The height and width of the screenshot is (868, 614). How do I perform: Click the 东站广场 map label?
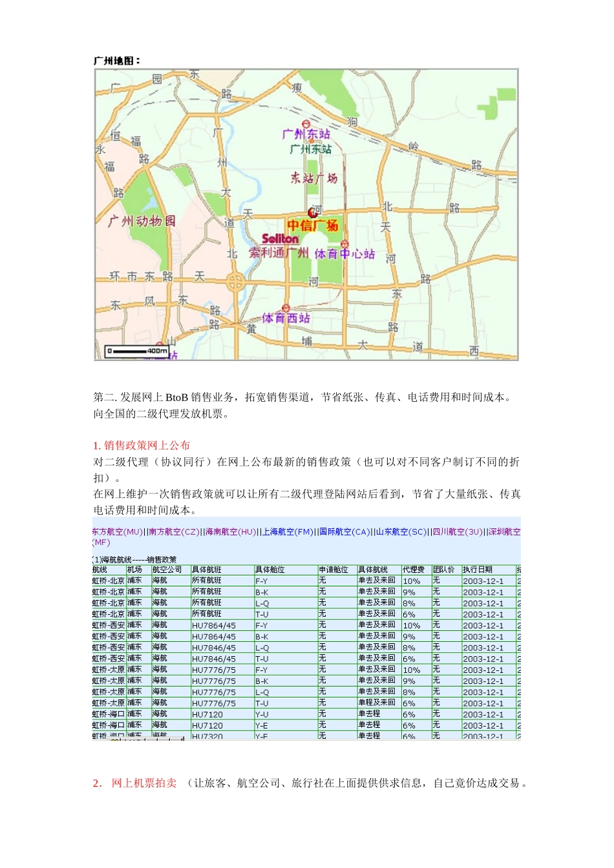tap(314, 178)
